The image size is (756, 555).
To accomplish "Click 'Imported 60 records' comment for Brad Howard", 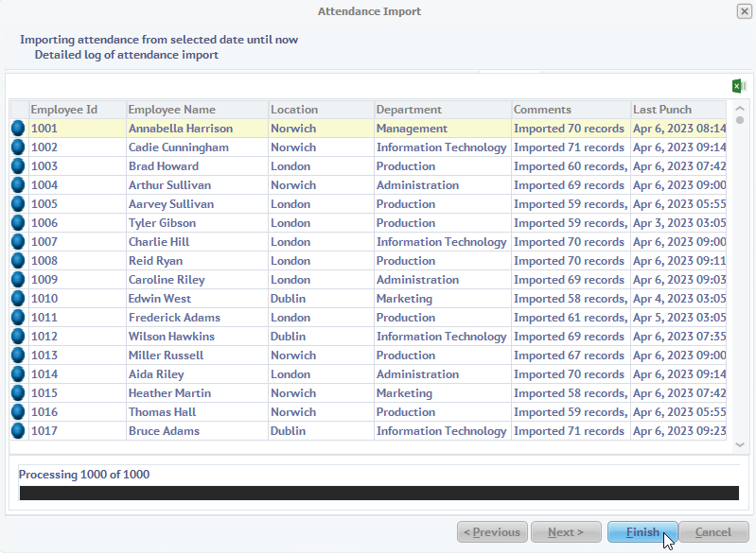I will [x=571, y=166].
